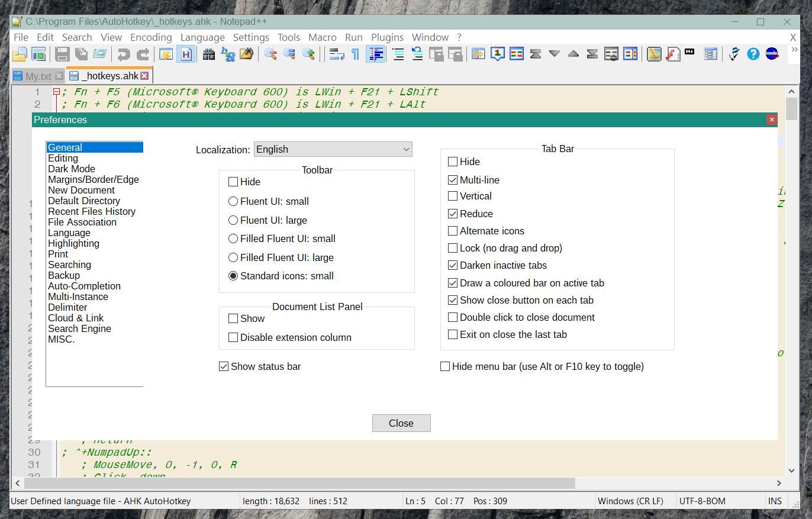Click the bookmark icon showing number 1

[498, 54]
